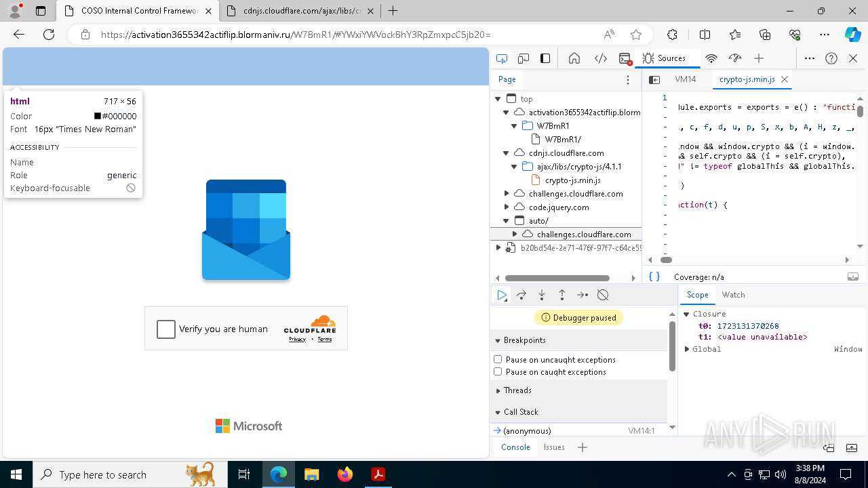Screen dimensions: 868x488
Task: Refresh the page in Edge
Action: [49, 35]
